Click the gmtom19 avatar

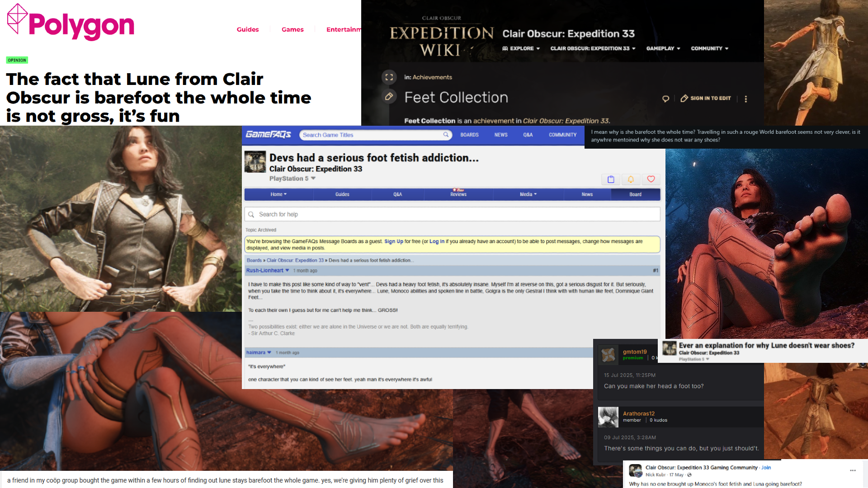click(608, 355)
